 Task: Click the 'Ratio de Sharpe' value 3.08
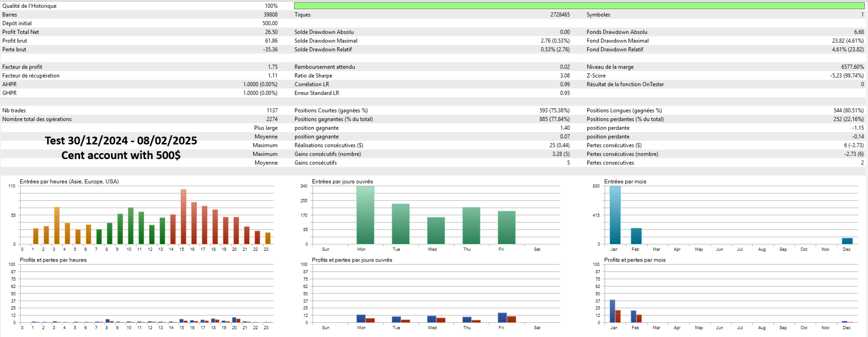point(565,76)
